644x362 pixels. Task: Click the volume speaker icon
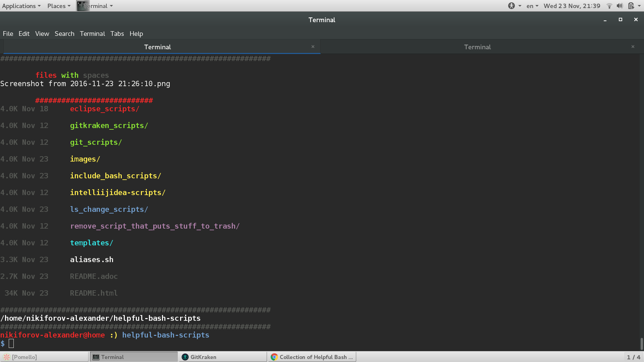point(620,6)
